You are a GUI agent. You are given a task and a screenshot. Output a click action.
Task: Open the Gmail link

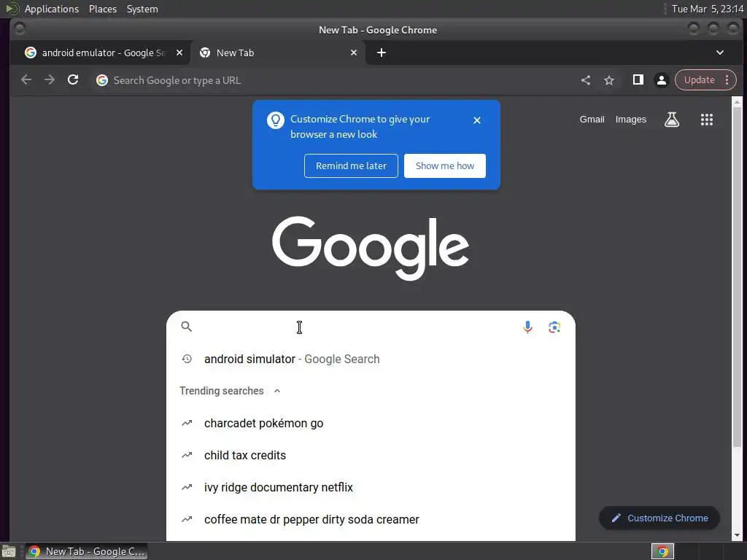tap(592, 120)
